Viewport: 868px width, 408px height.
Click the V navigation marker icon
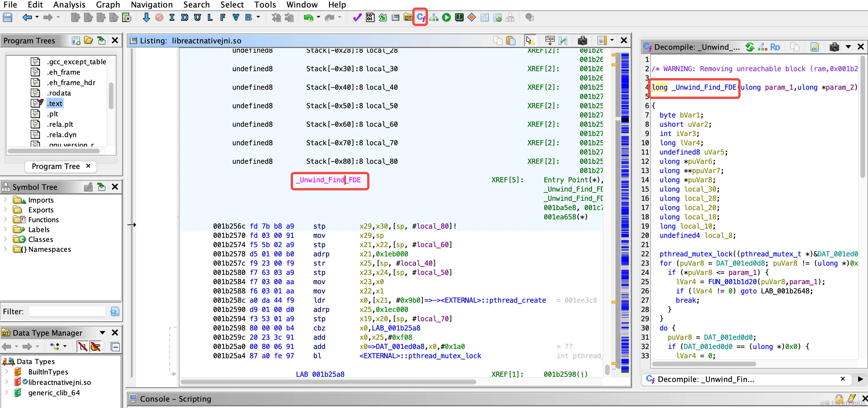point(236,17)
